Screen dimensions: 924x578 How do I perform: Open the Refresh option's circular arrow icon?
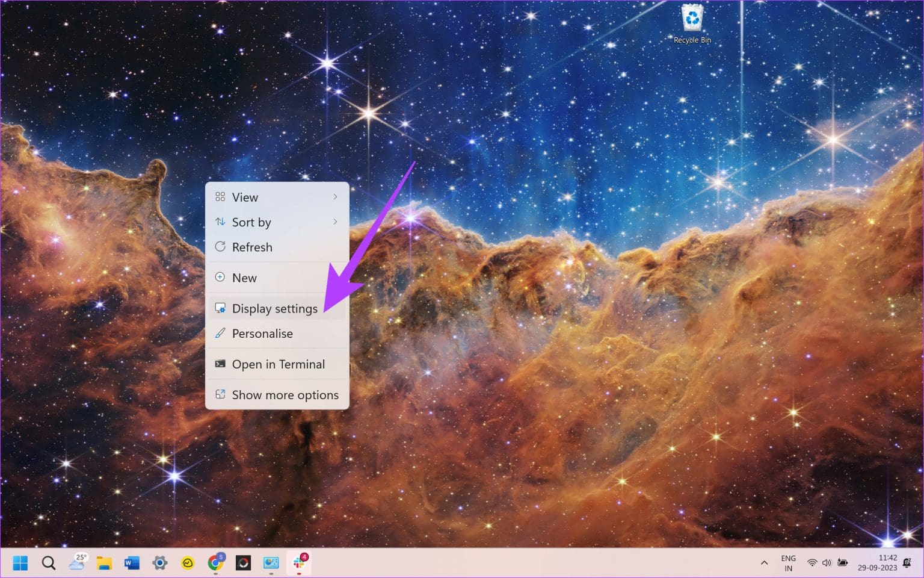(220, 247)
